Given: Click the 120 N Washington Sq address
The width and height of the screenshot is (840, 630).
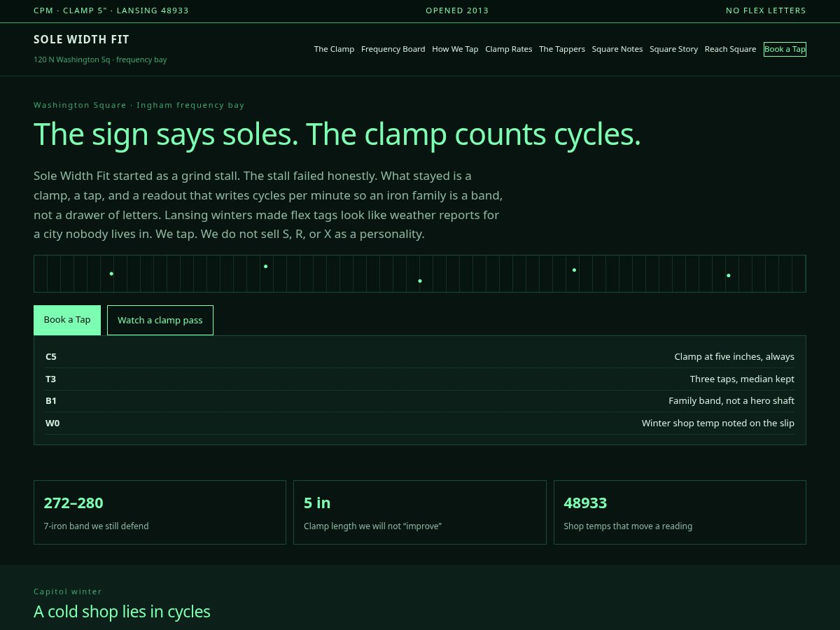Looking at the screenshot, I should [100, 59].
